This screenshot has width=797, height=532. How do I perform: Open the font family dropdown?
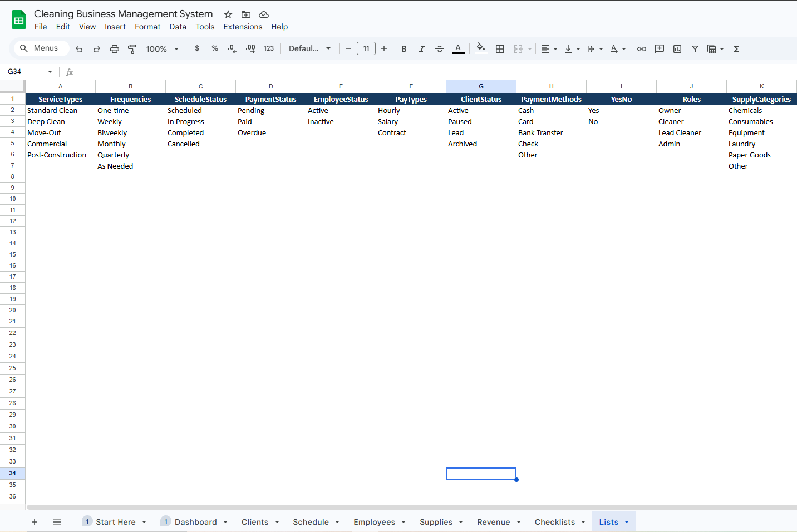(310, 48)
